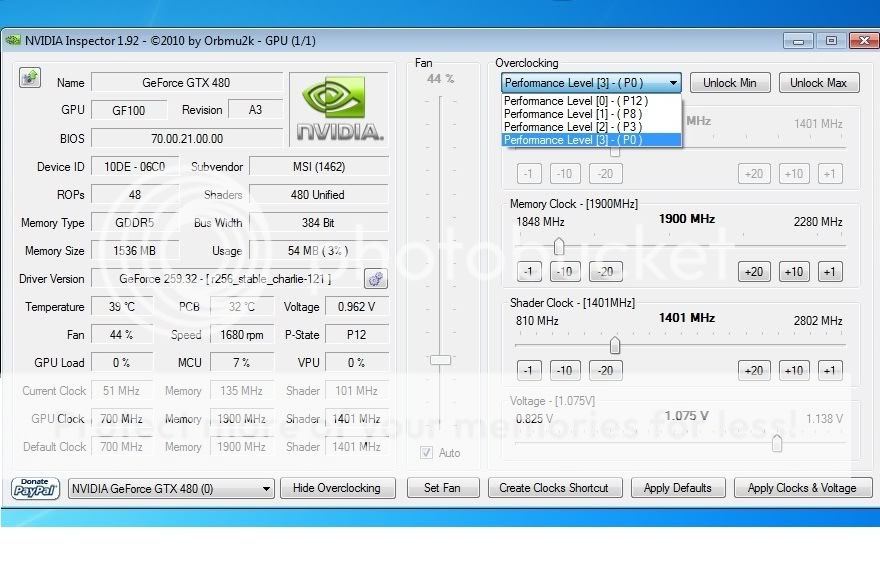Click the upload screenshot icon beside Name
Image resolution: width=880 pixels, height=567 pixels.
point(30,79)
